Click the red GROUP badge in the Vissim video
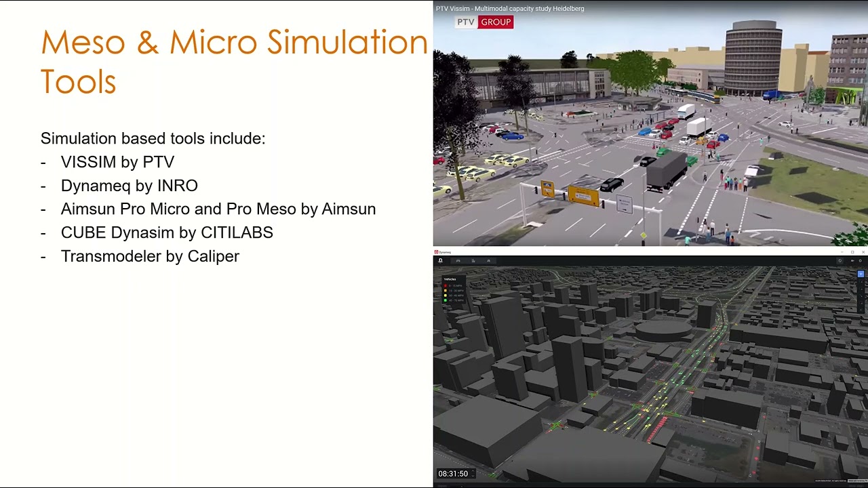 pyautogui.click(x=496, y=22)
